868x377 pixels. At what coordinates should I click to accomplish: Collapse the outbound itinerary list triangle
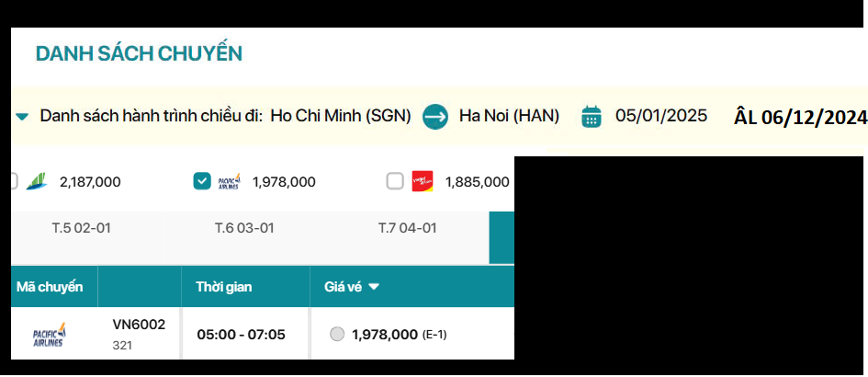pos(22,117)
